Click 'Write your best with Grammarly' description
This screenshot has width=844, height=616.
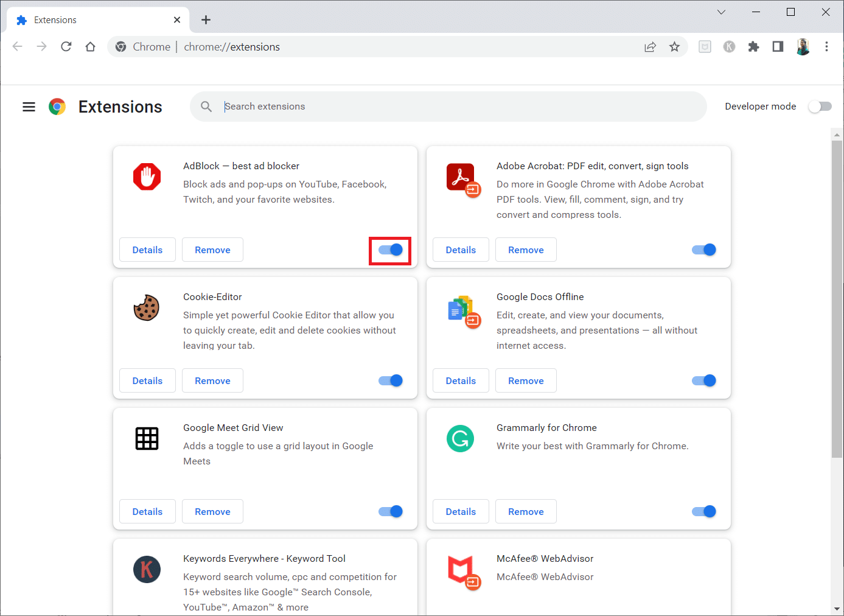(593, 446)
